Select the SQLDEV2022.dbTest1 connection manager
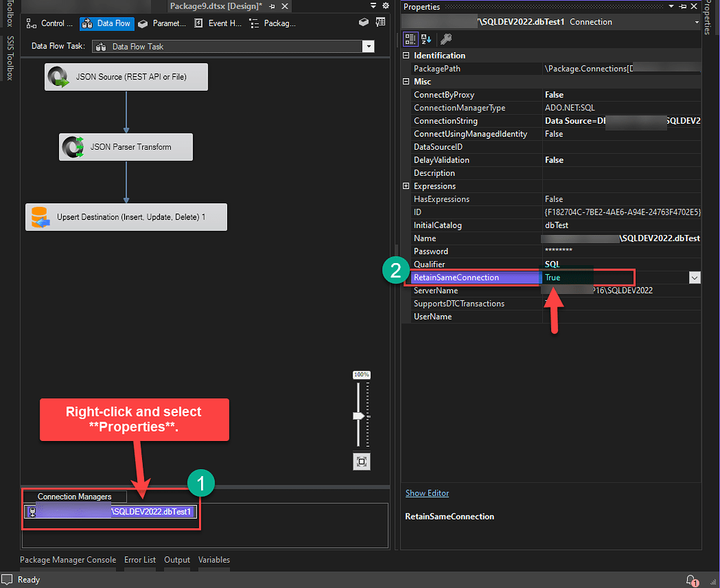 [110, 511]
